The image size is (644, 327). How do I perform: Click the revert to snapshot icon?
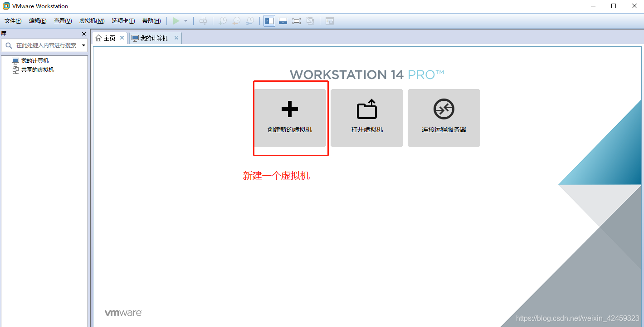[236, 21]
